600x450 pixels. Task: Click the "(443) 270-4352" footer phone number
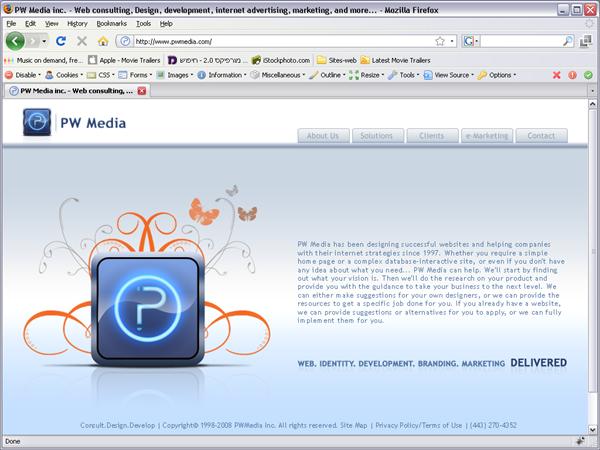click(493, 426)
